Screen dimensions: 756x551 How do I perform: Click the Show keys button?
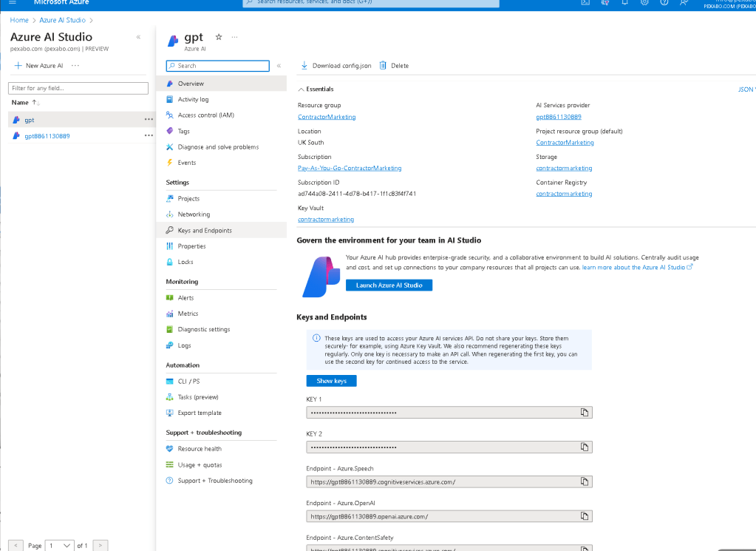[x=331, y=381]
